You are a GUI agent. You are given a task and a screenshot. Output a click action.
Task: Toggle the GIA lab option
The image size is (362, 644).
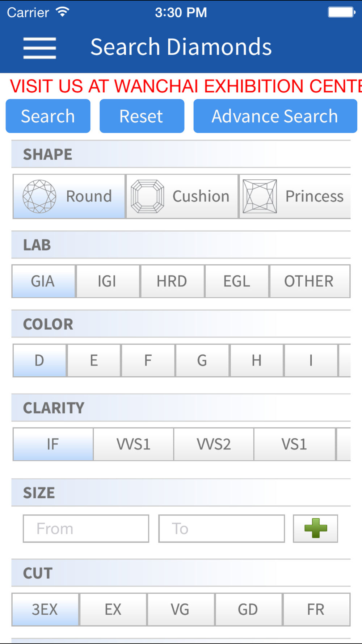click(43, 281)
